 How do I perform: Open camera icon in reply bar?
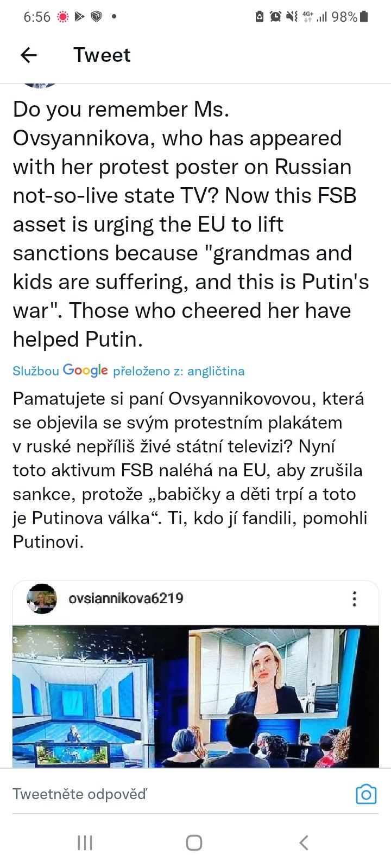point(366,794)
